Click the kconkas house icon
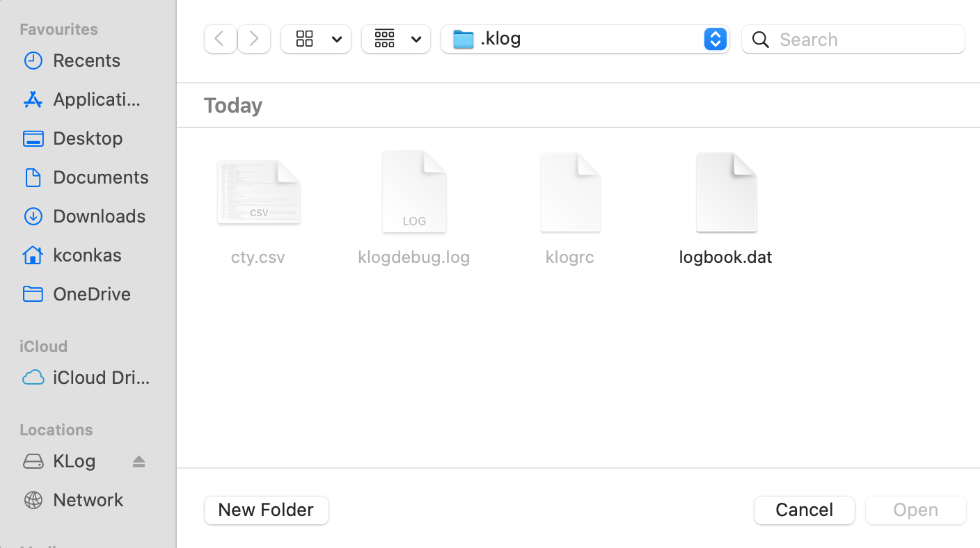The height and width of the screenshot is (548, 980). 33,255
